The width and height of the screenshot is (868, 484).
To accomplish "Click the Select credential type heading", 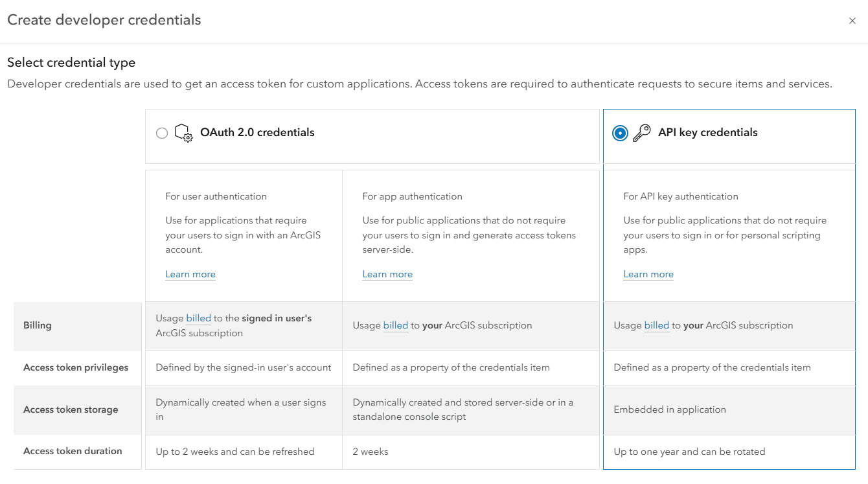I will [x=71, y=62].
